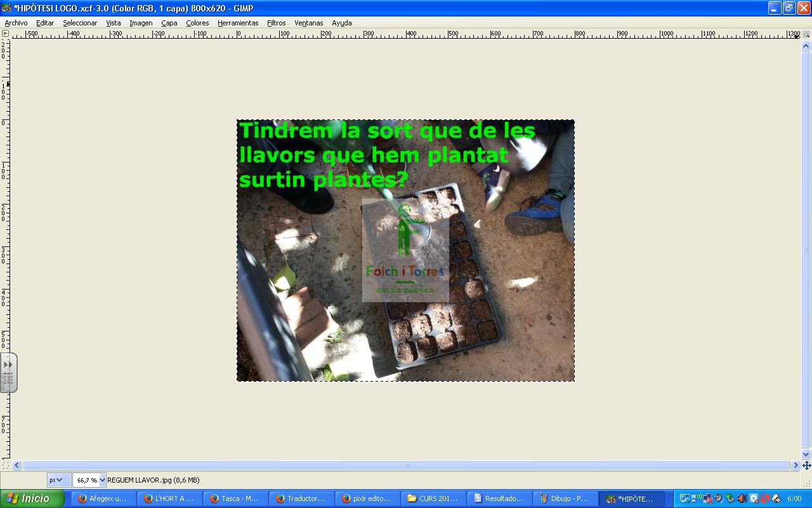Click the horizontal scrollbar right arrow
The height and width of the screenshot is (508, 812).
pos(796,465)
